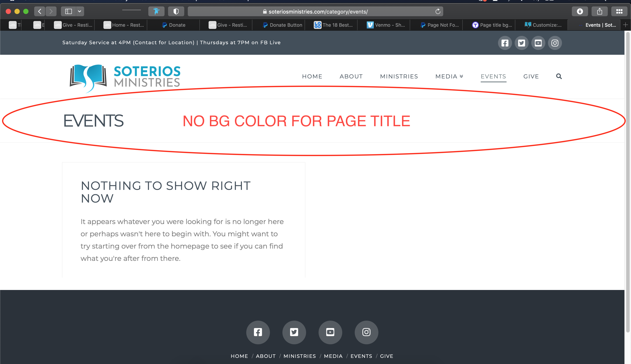Click the Twitter icon in top header
The width and height of the screenshot is (631, 364).
coord(521,43)
